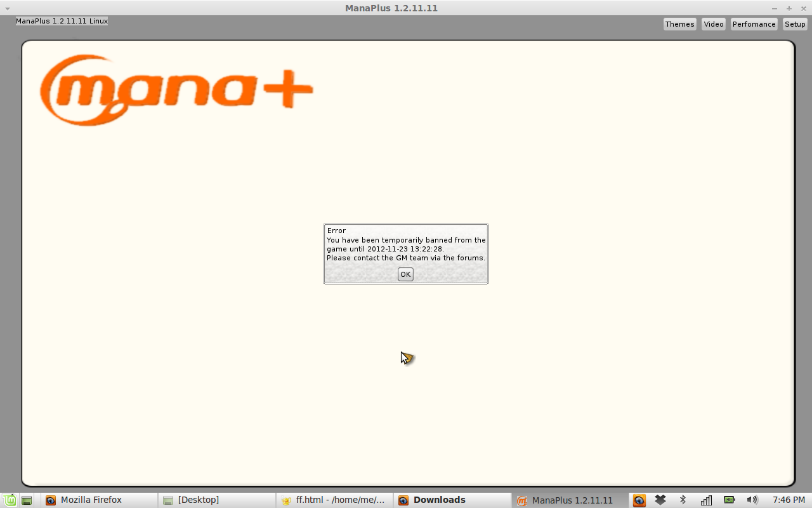Viewport: 812px width, 508px height.
Task: Open the Perfomance settings
Action: click(754, 24)
